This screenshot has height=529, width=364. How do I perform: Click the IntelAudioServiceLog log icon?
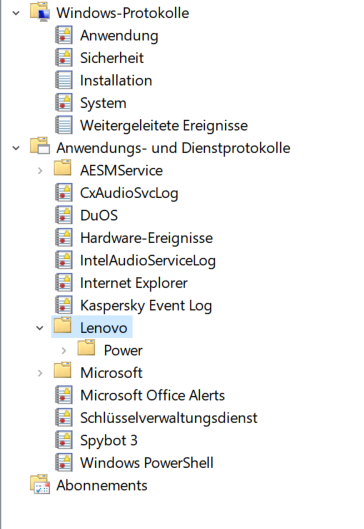(63, 260)
